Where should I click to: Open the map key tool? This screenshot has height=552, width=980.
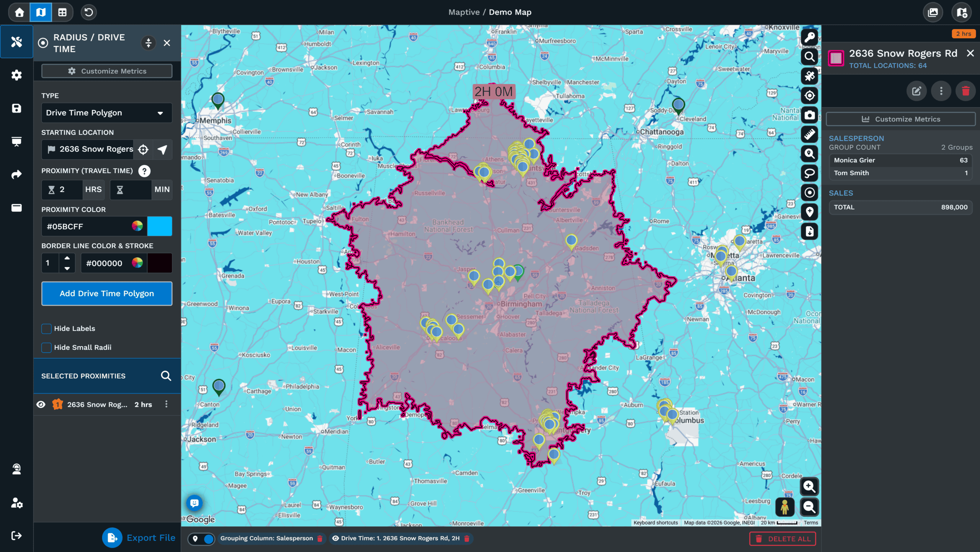[x=809, y=37]
